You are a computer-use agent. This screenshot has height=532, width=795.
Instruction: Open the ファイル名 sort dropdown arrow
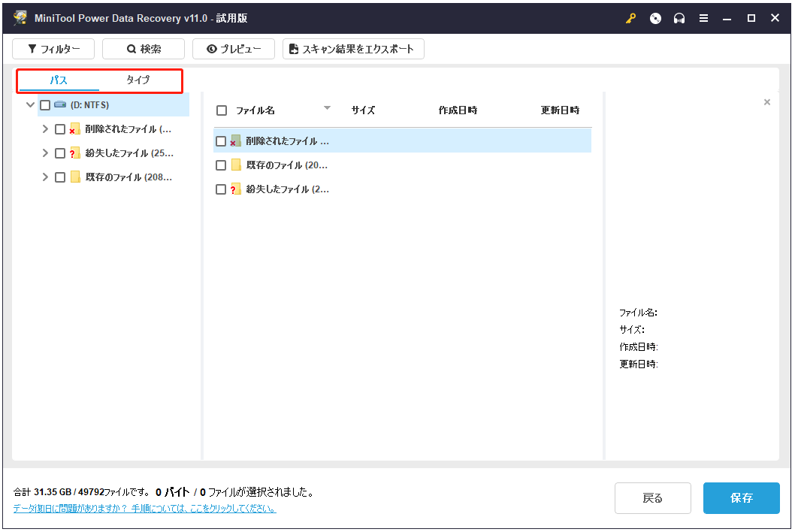click(x=327, y=109)
